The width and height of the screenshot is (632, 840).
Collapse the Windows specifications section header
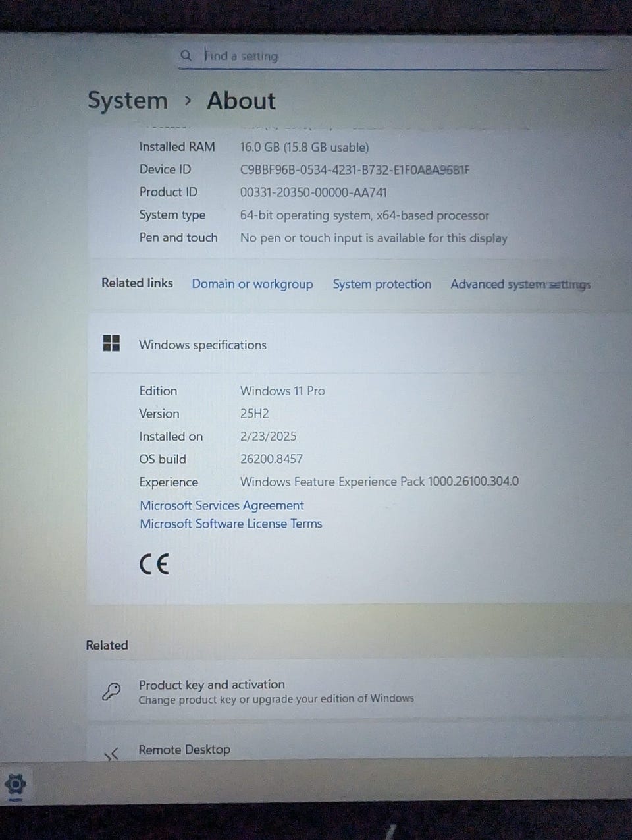click(359, 344)
